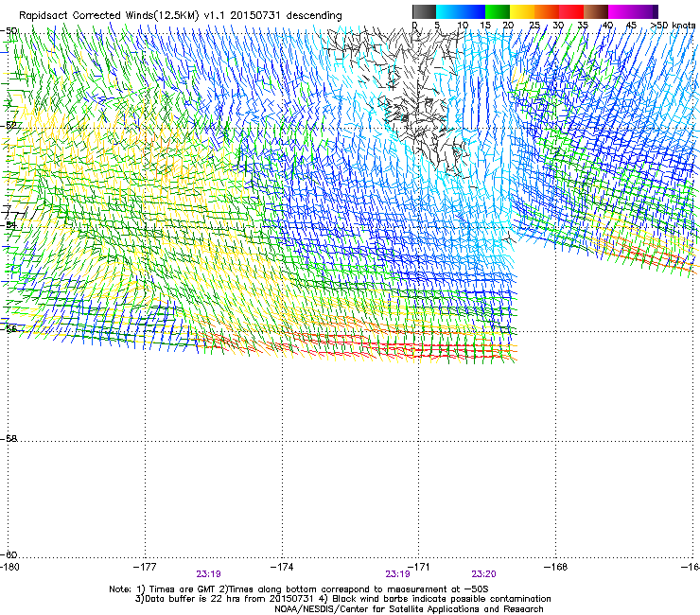This screenshot has height=615, width=700.
Task: Click the -52 latitude axis label
Action: (9, 126)
